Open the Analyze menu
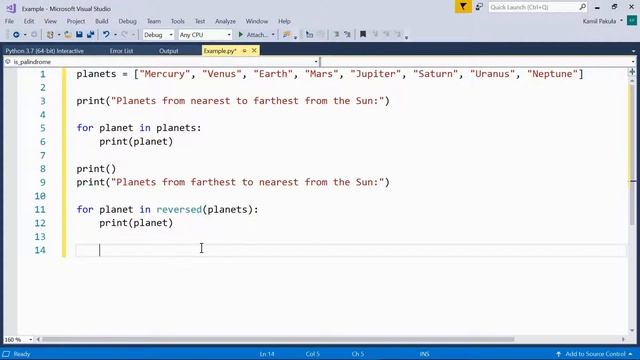The height and width of the screenshot is (360, 640). pos(225,21)
